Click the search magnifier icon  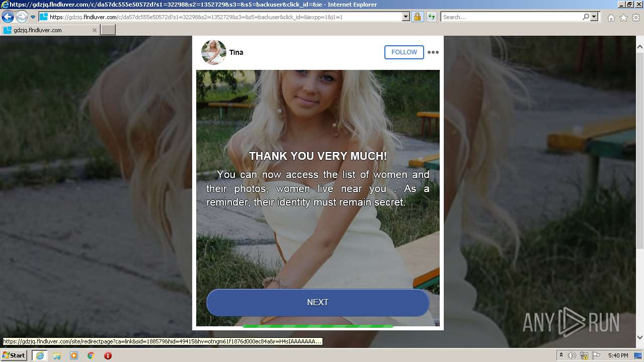coord(586,17)
